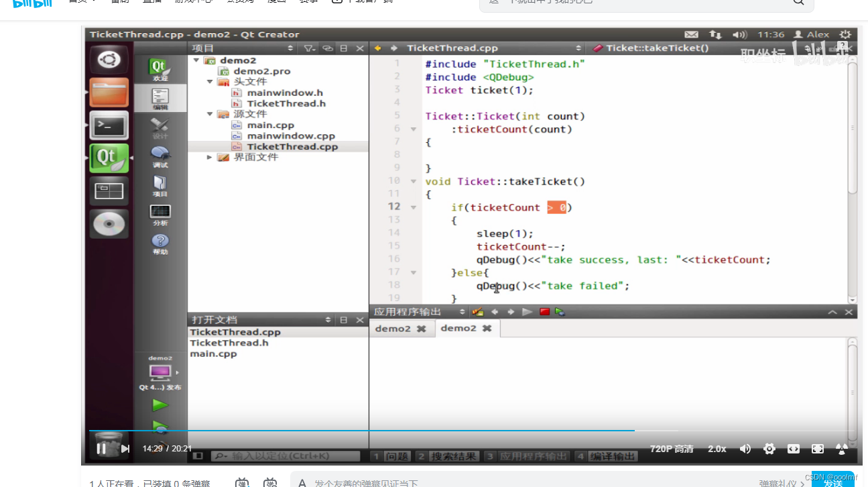The width and height of the screenshot is (868, 487).
Task: Change the 2.0x playback speed
Action: [717, 449]
